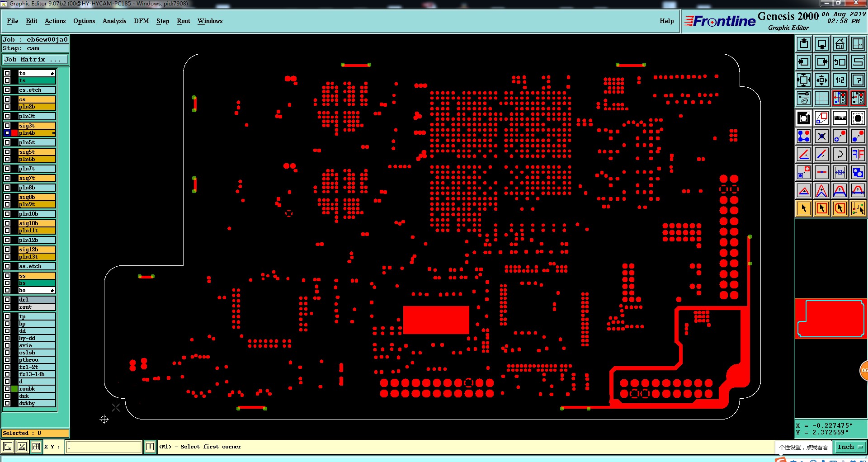The height and width of the screenshot is (462, 868).
Task: Click the marker on layer 'bo' row
Action: click(x=52, y=290)
